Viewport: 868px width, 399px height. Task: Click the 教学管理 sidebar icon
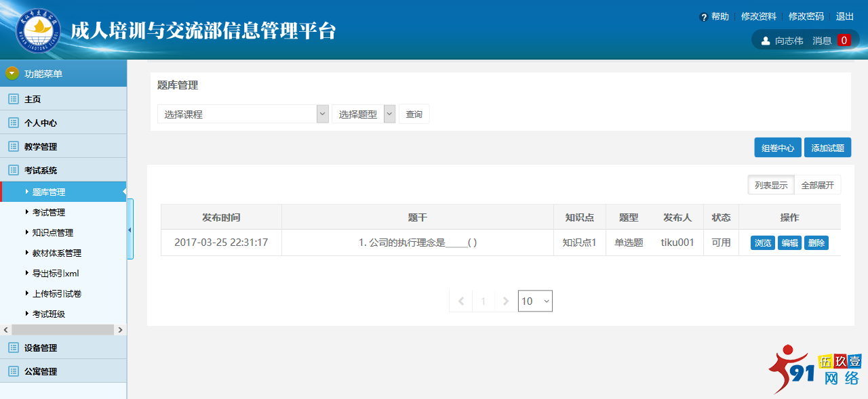tap(12, 146)
